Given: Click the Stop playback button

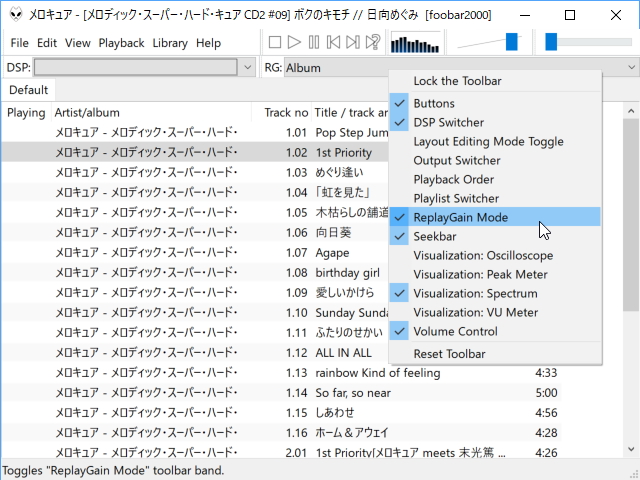Looking at the screenshot, I should click(x=275, y=42).
